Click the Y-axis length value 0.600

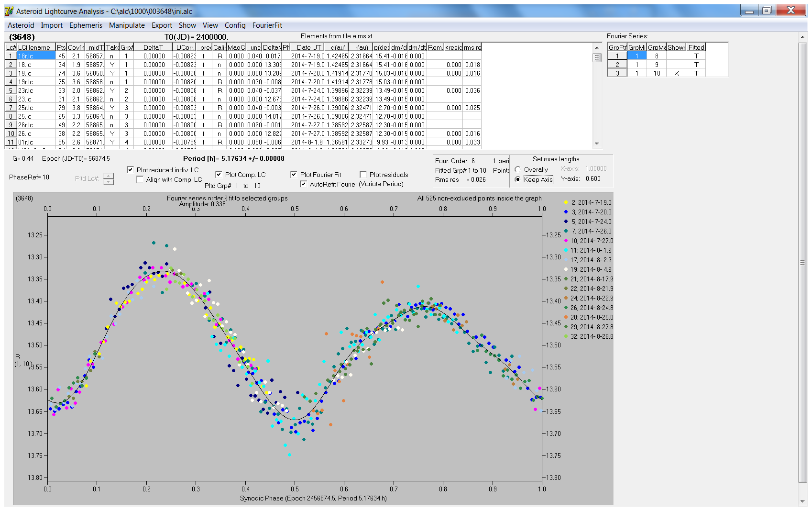pos(593,178)
